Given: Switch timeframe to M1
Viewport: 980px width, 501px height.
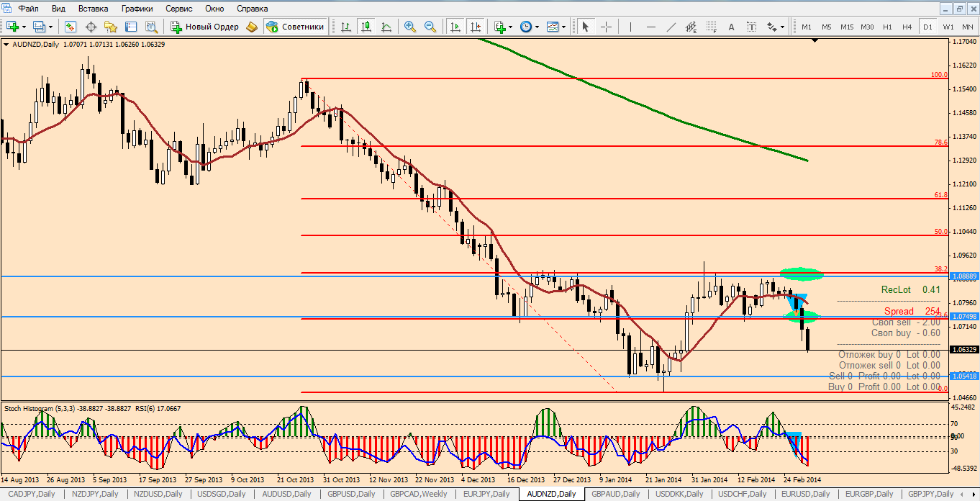Looking at the screenshot, I should tap(807, 27).
